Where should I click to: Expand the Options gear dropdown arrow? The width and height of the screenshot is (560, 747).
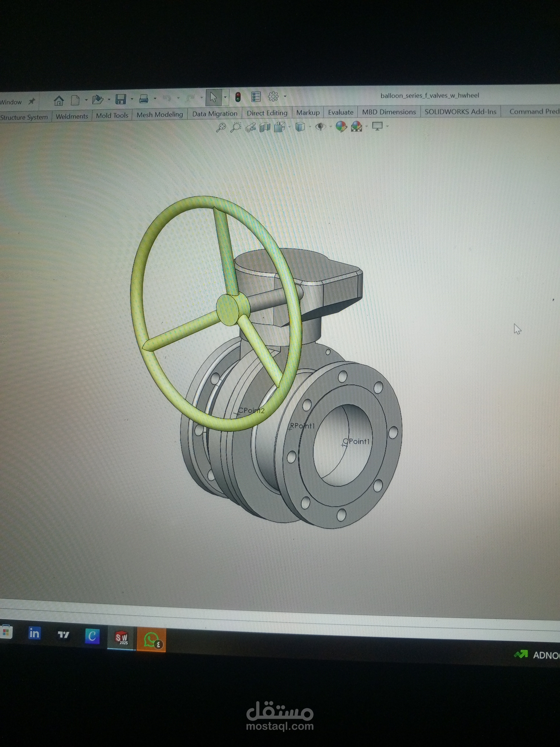click(x=285, y=96)
